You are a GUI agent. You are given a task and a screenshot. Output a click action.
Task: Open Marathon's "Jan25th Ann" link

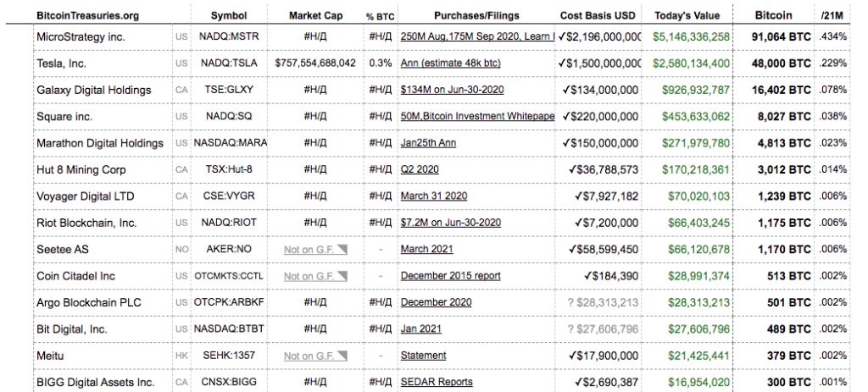pyautogui.click(x=428, y=143)
